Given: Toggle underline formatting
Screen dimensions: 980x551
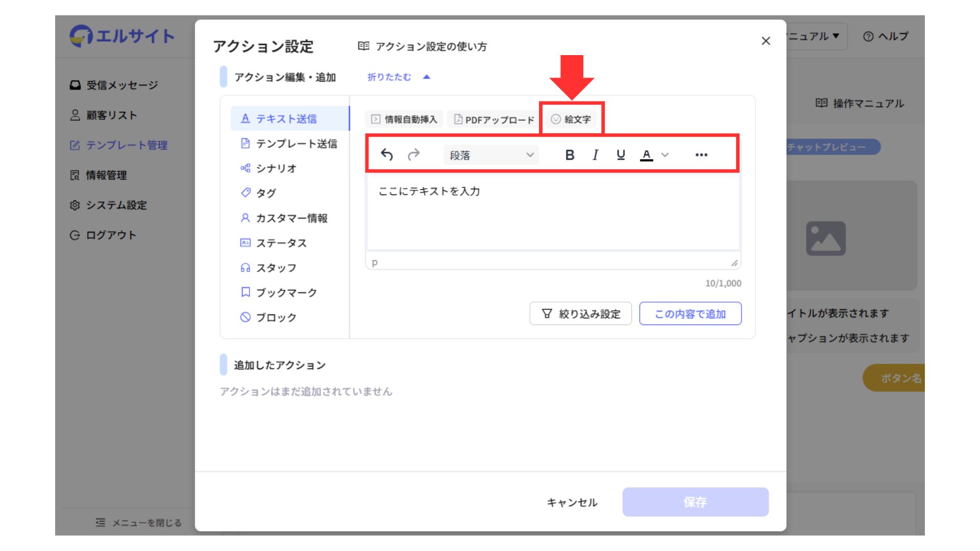Looking at the screenshot, I should click(x=621, y=155).
